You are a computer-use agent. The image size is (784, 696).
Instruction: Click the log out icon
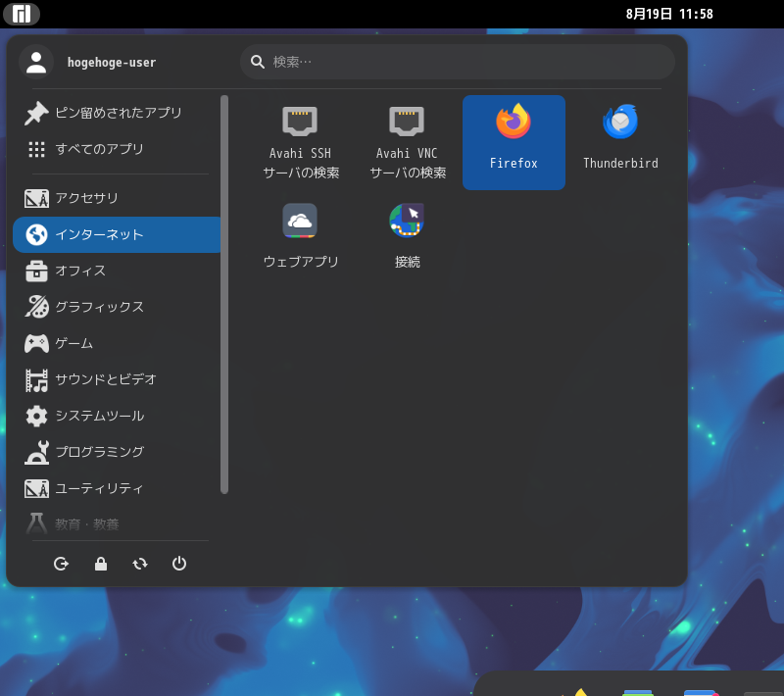click(61, 564)
